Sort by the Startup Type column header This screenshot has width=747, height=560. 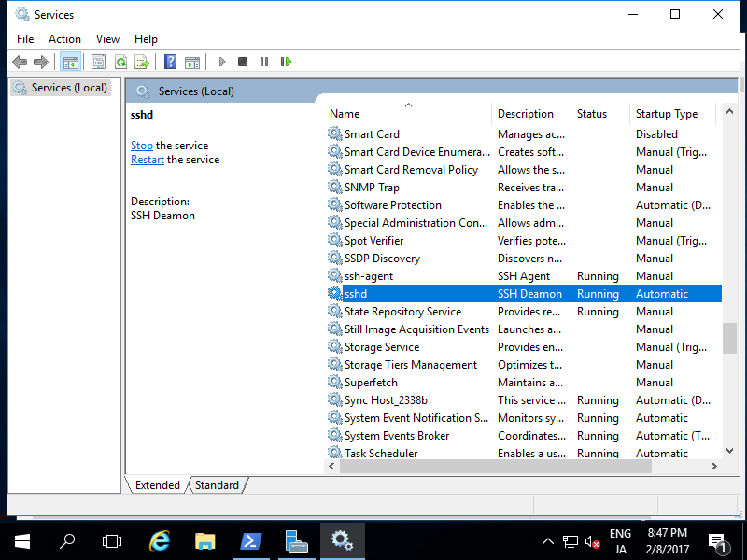[672, 113]
